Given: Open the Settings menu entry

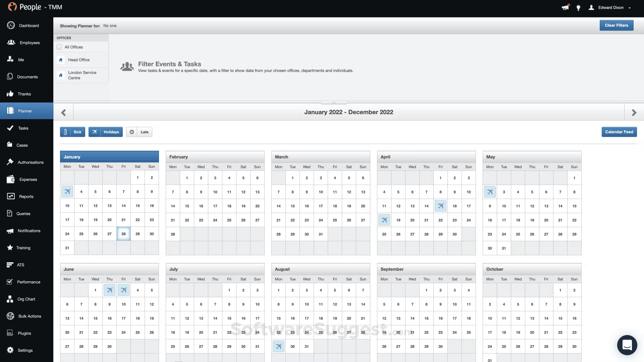Looking at the screenshot, I should [25, 350].
